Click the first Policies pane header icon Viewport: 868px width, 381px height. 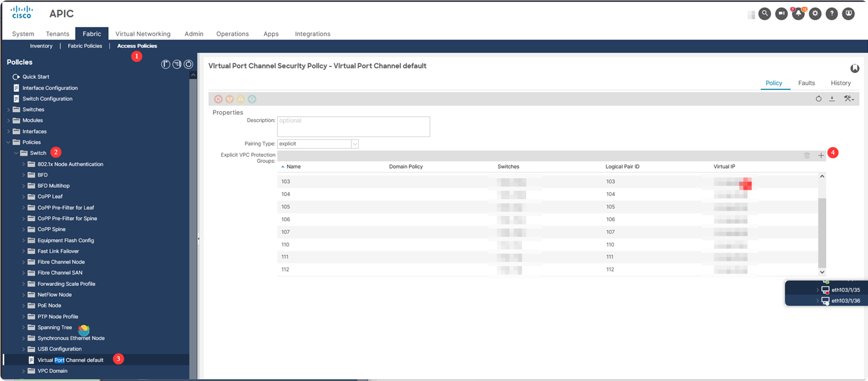coord(166,64)
